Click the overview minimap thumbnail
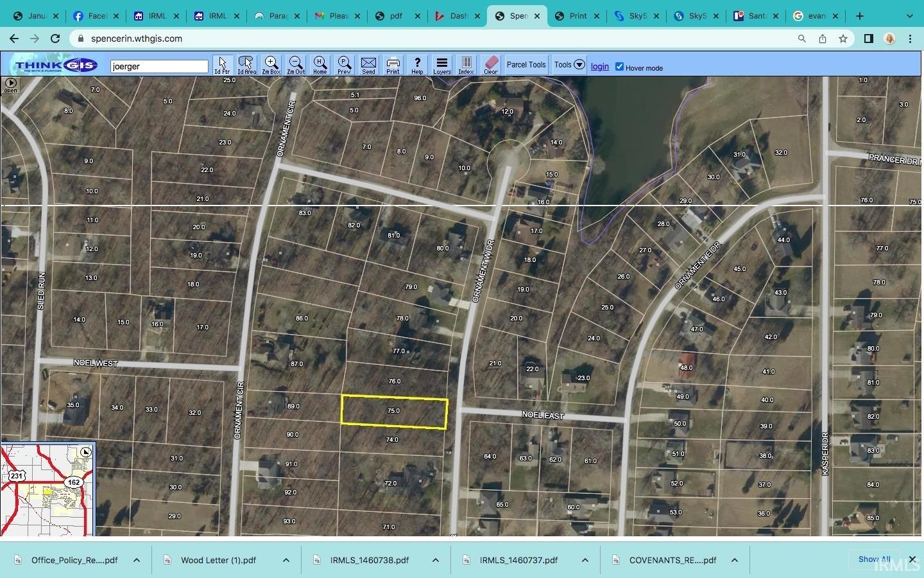Viewport: 924px width, 578px height. (x=48, y=489)
